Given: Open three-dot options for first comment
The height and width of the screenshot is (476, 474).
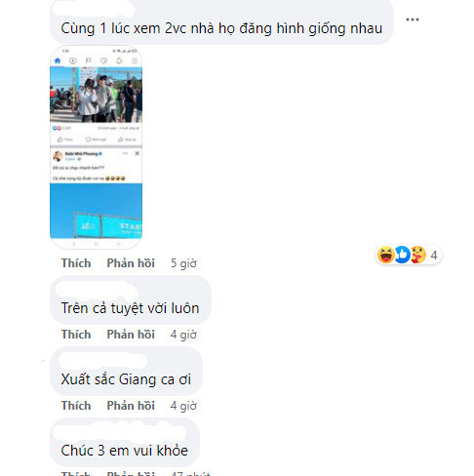Looking at the screenshot, I should [x=413, y=20].
